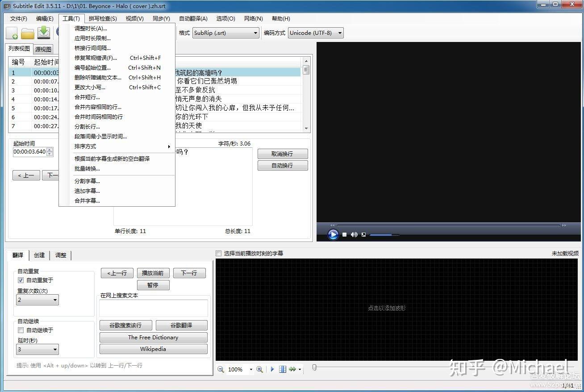
Task: Play the video in the player
Action: pos(333,234)
